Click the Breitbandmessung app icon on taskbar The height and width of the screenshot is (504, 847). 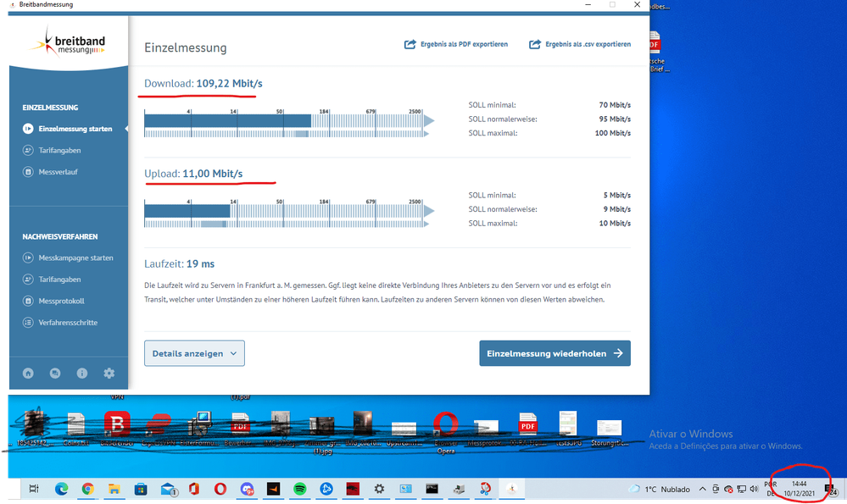pyautogui.click(x=511, y=489)
